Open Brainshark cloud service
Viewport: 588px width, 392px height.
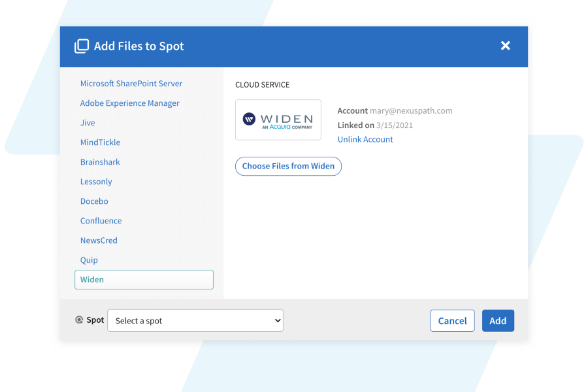pyautogui.click(x=100, y=162)
